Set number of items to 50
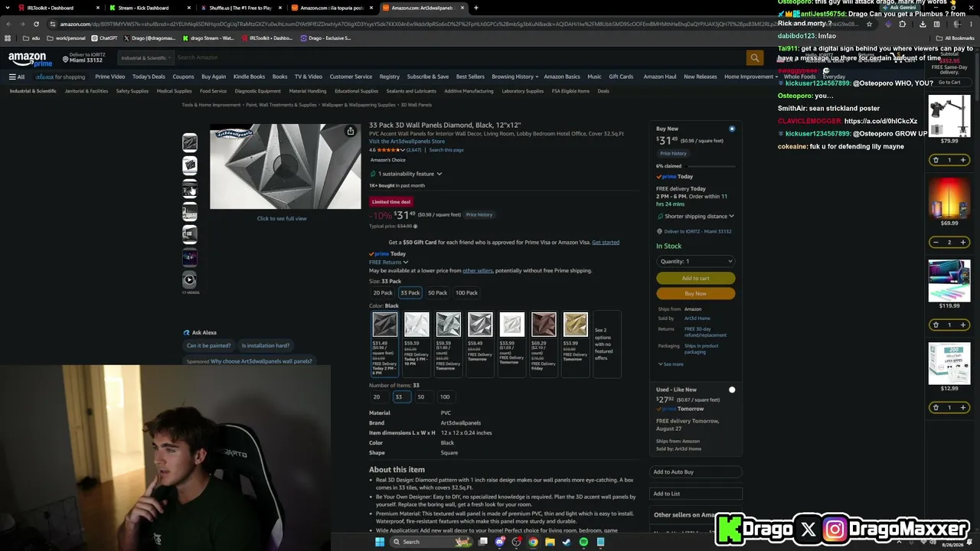 pos(420,396)
